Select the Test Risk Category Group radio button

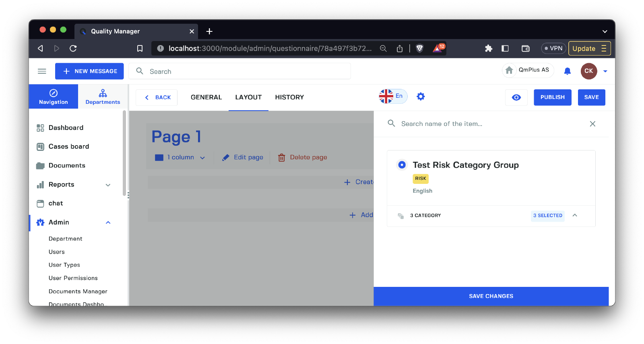(x=402, y=165)
